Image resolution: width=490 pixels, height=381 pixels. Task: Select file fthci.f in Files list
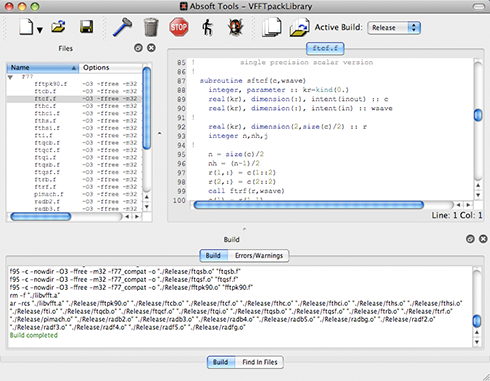coord(47,113)
